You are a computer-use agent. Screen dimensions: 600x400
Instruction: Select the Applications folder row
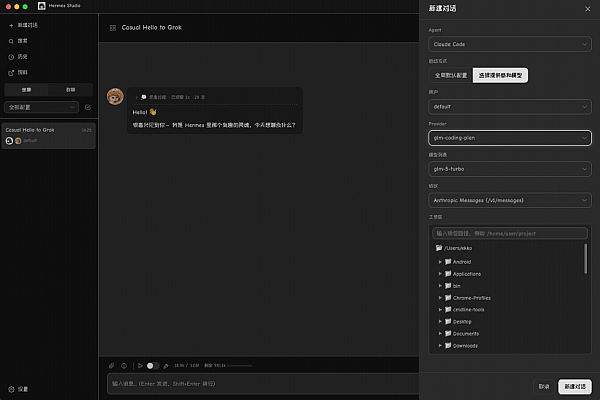tap(510, 274)
